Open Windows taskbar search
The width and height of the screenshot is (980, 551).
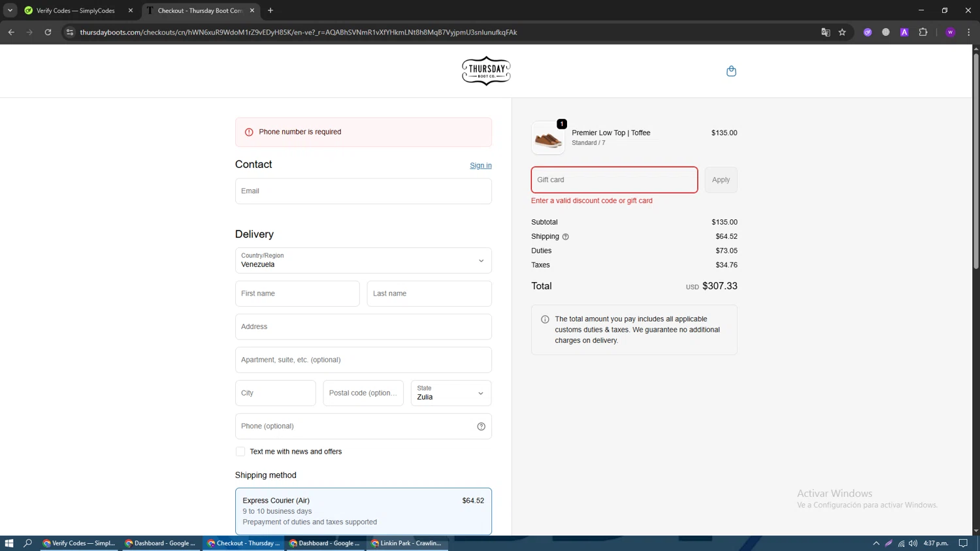[x=27, y=543]
